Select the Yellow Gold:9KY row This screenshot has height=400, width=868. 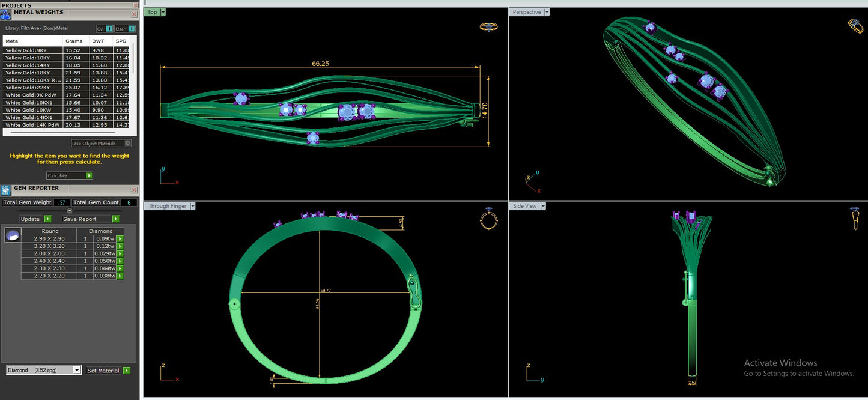tap(66, 50)
